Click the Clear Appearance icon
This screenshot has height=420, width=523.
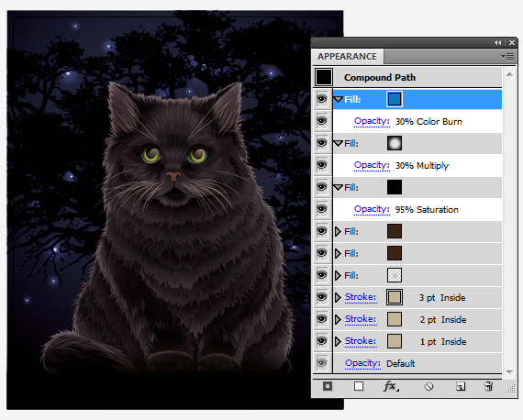point(428,387)
